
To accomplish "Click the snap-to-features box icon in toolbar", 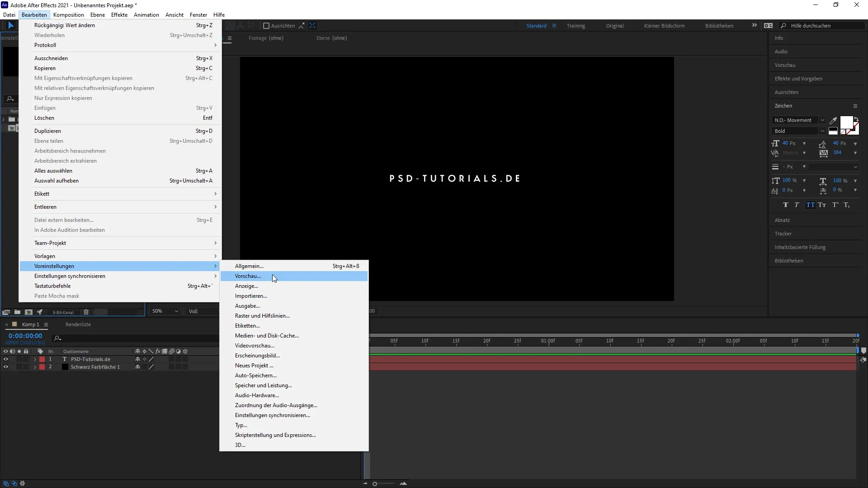I will point(312,26).
